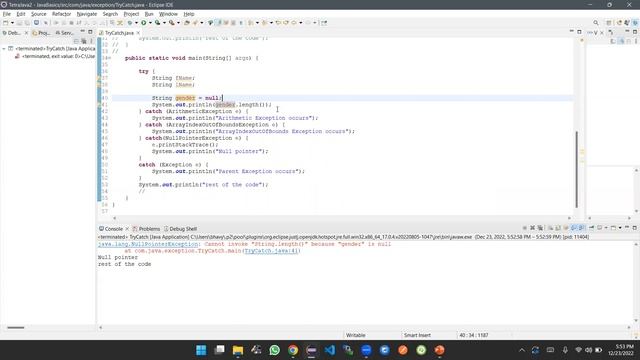Click the Display Selected Console icon
This screenshot has width=640, height=360.
point(599,228)
